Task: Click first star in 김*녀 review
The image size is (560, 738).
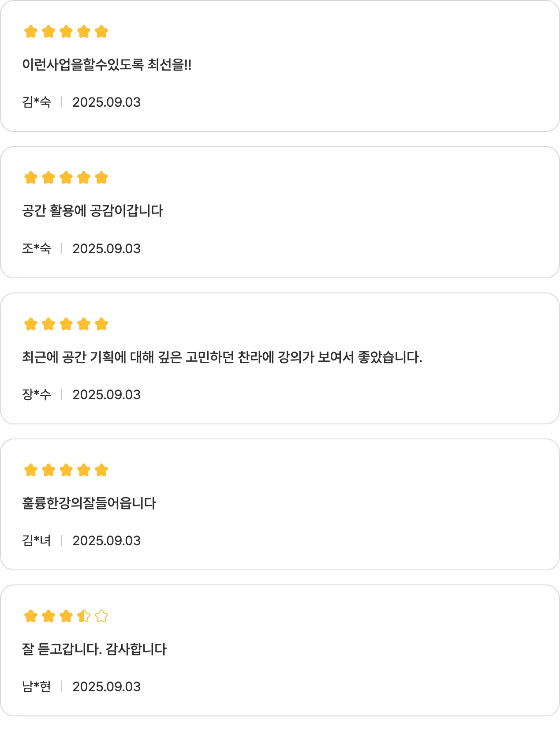Action: (31, 470)
